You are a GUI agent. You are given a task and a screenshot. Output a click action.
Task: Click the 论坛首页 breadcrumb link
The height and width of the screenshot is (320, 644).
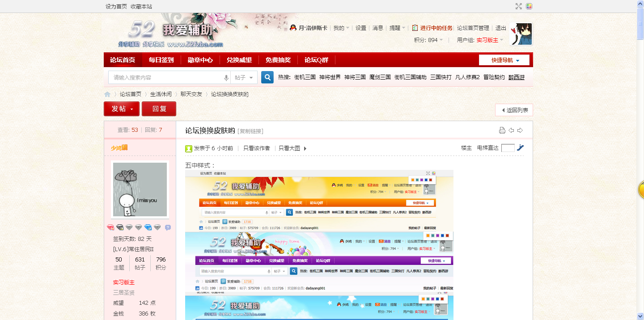tap(131, 94)
